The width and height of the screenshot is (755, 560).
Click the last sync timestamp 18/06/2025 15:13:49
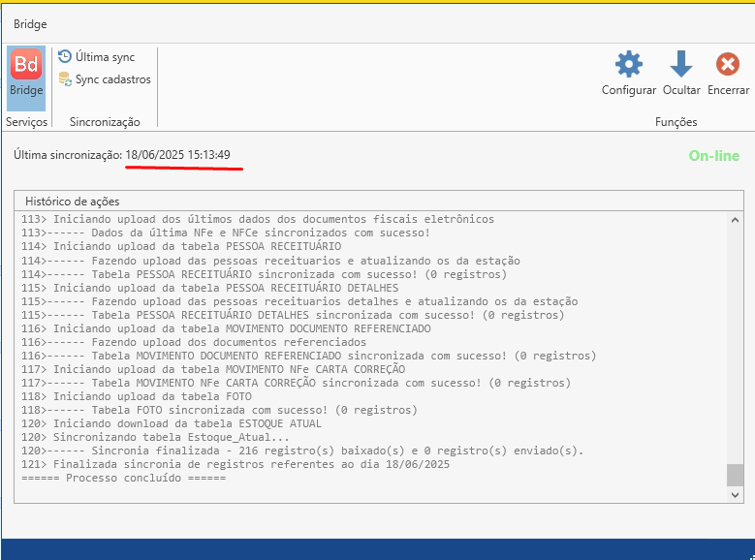coord(177,155)
